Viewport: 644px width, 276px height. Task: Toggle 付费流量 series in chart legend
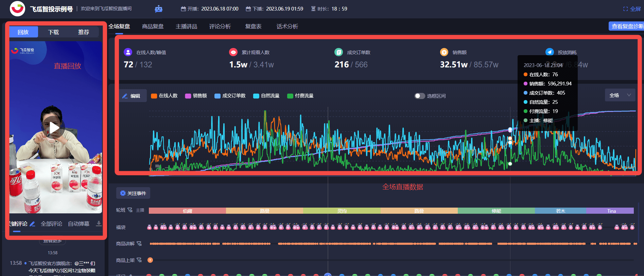pos(300,96)
